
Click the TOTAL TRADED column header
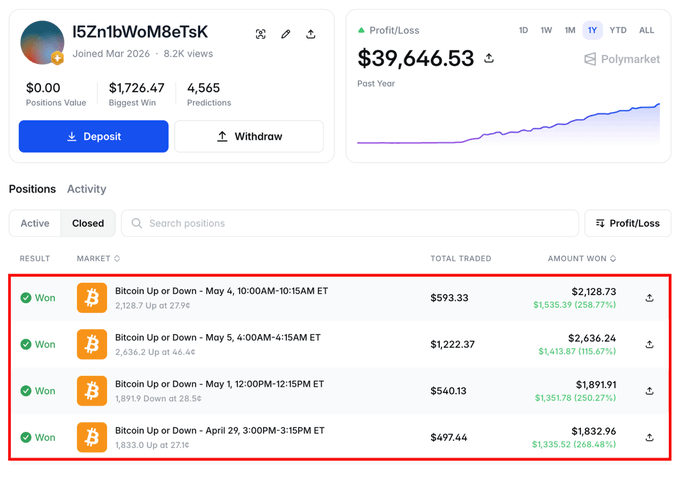(x=461, y=259)
